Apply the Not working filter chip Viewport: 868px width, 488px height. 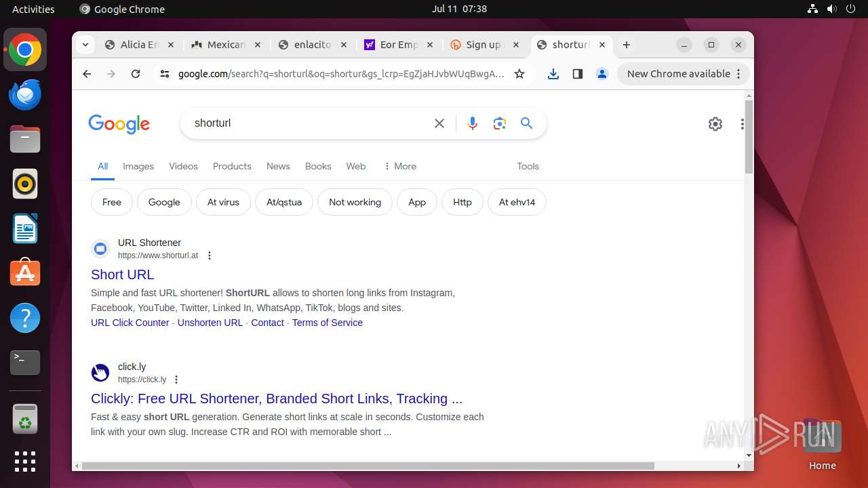pos(355,202)
